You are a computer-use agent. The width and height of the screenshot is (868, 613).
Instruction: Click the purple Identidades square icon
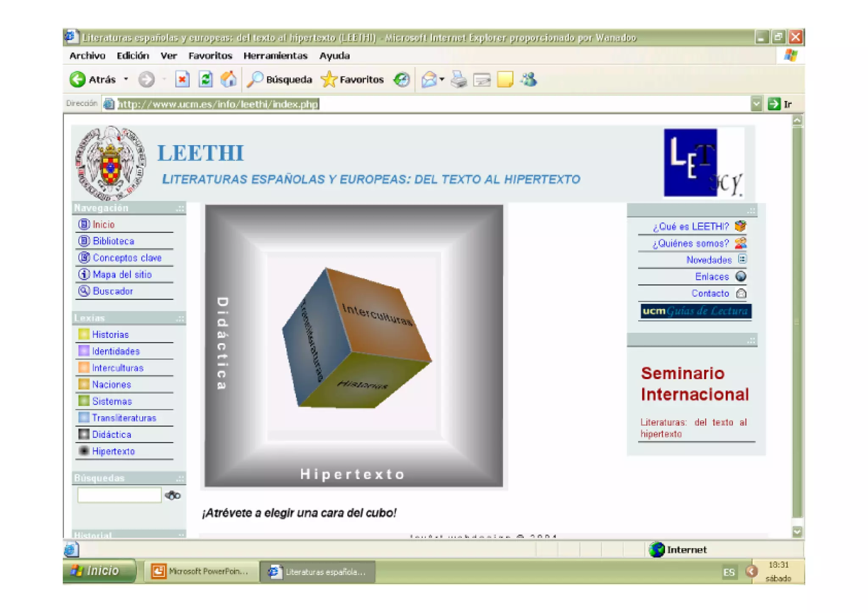(83, 351)
